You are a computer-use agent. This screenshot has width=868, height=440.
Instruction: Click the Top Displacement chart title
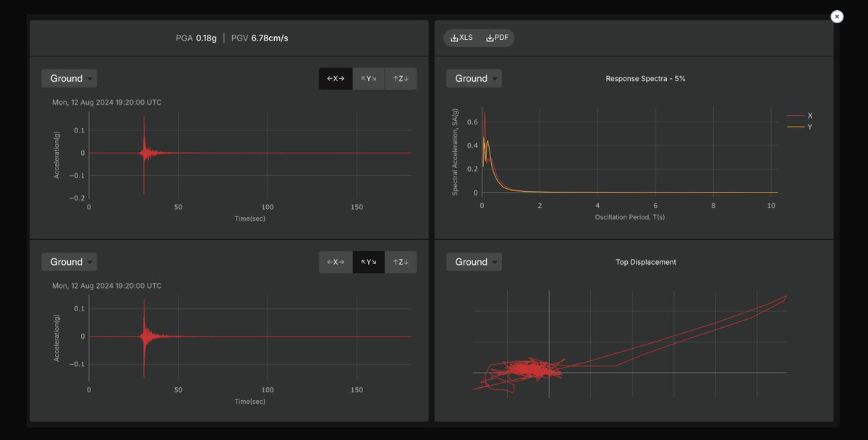pyautogui.click(x=645, y=262)
